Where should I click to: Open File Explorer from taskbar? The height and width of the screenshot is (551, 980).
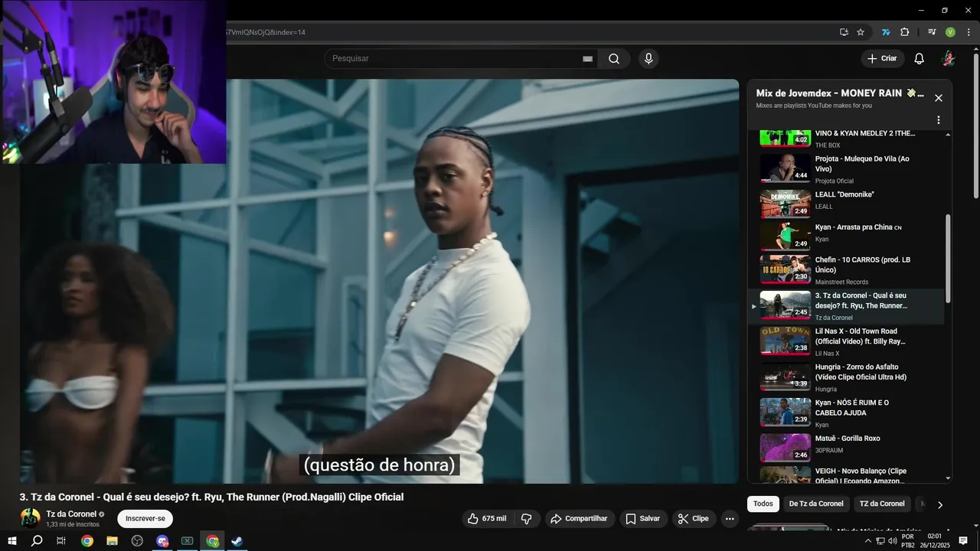click(113, 541)
